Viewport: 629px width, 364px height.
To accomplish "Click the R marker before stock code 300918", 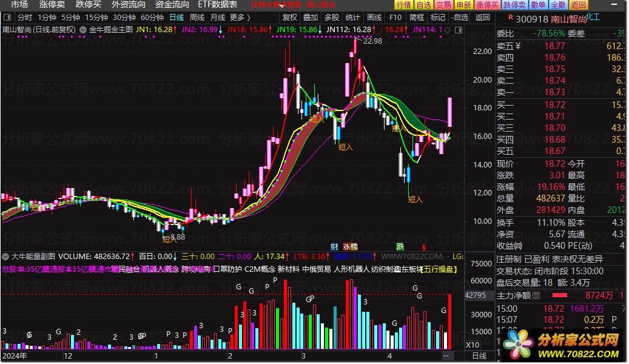I will 510,17.
